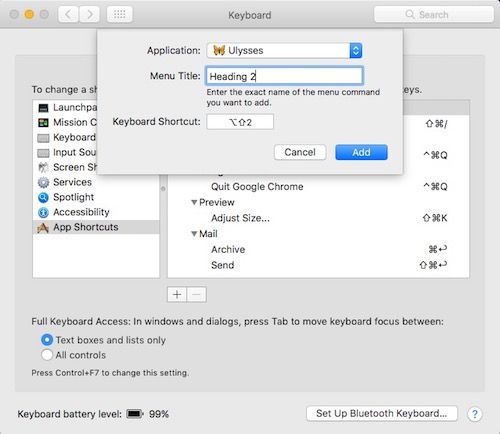Open Accessibility shortcut category

[x=96, y=212]
